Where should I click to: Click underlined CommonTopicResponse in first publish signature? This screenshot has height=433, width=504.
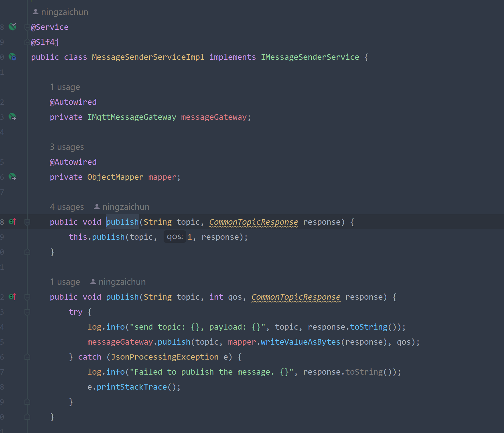point(253,222)
